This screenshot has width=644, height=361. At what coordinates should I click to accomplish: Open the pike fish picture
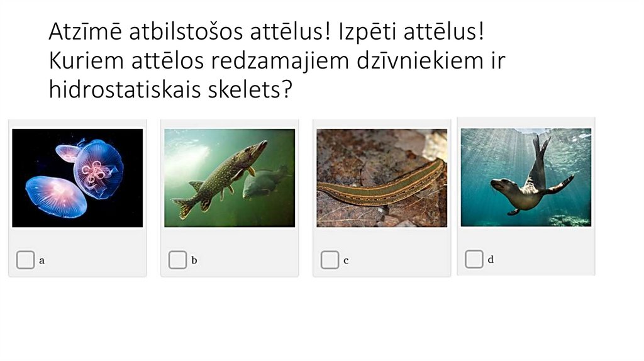pyautogui.click(x=230, y=178)
